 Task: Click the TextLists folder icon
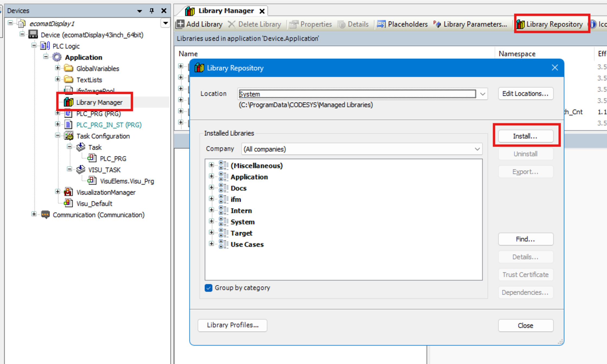pos(69,80)
